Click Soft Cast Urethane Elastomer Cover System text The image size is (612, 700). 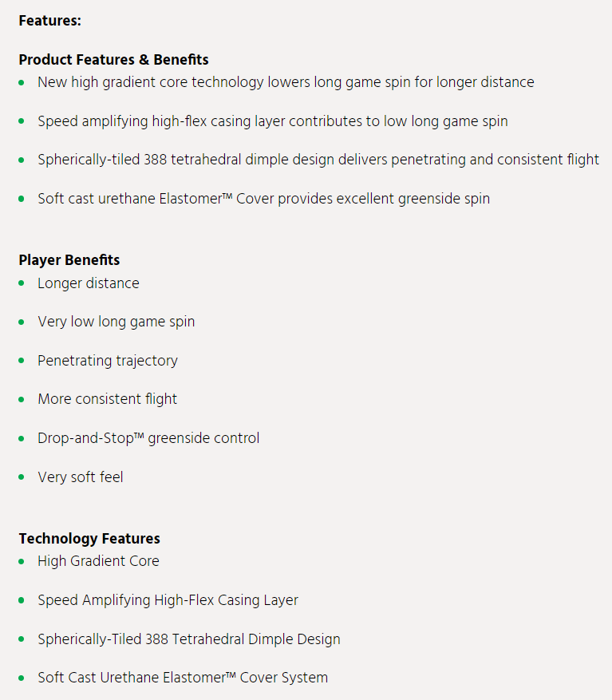tap(183, 678)
